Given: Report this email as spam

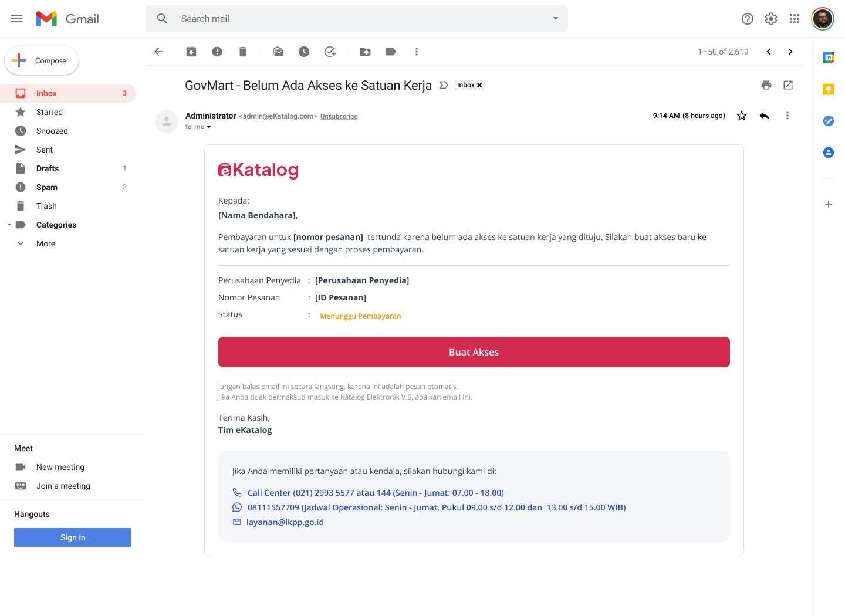Looking at the screenshot, I should [x=217, y=52].
